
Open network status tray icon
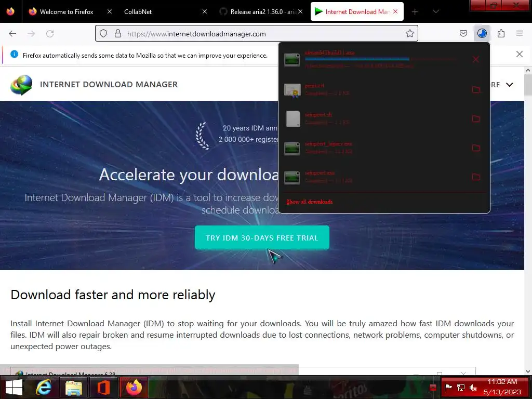[x=460, y=387]
